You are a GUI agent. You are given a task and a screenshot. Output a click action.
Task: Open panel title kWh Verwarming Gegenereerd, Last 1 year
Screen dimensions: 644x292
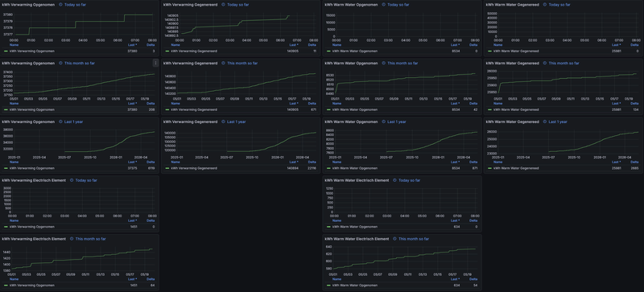coord(190,121)
